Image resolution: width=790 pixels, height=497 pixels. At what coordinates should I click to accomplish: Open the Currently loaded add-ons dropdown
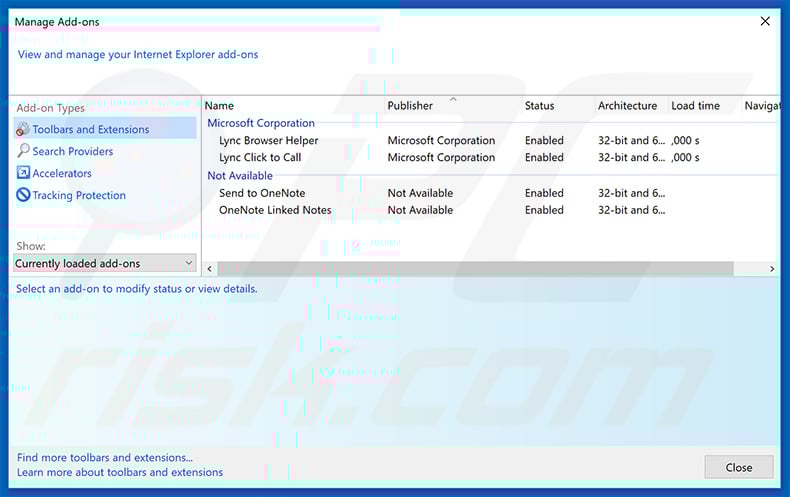(x=104, y=263)
